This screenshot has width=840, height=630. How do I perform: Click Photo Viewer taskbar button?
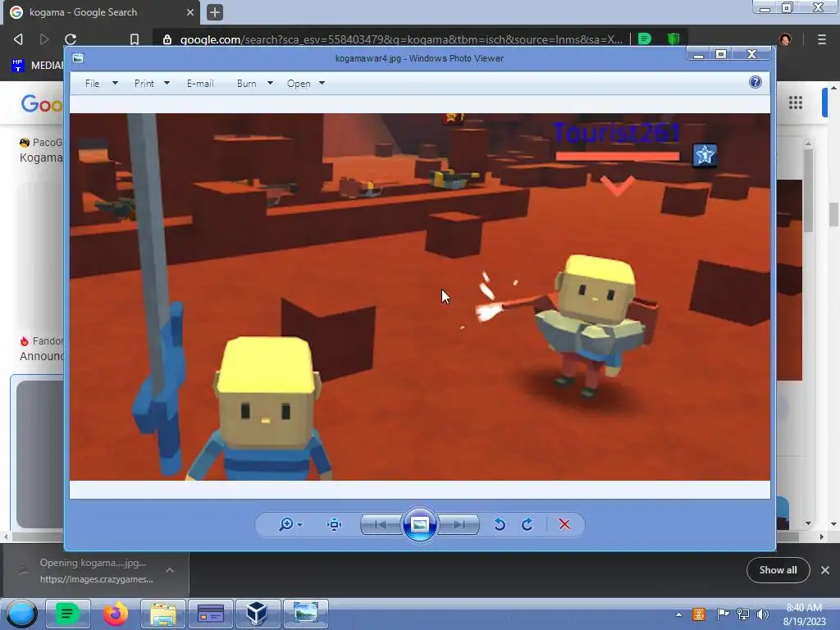[x=305, y=614]
